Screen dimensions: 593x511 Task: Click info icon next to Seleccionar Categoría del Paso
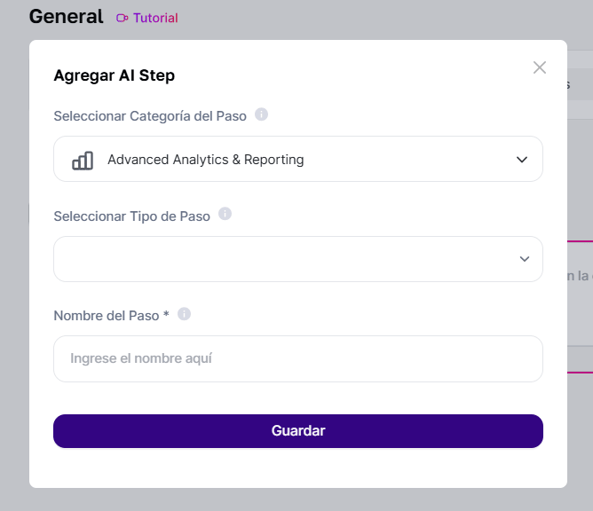pyautogui.click(x=261, y=114)
